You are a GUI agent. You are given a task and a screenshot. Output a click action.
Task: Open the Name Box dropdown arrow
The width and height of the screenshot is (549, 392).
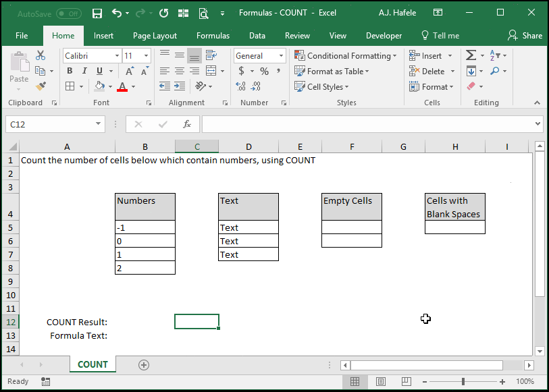(x=98, y=123)
